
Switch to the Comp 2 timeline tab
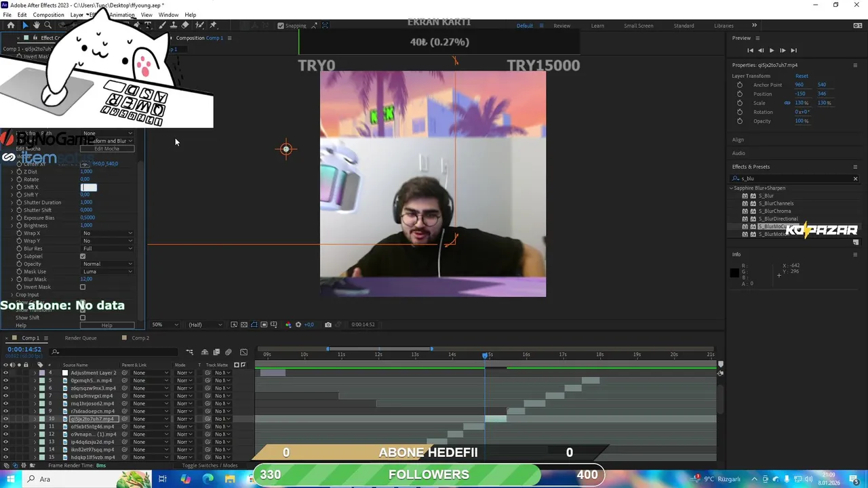140,338
